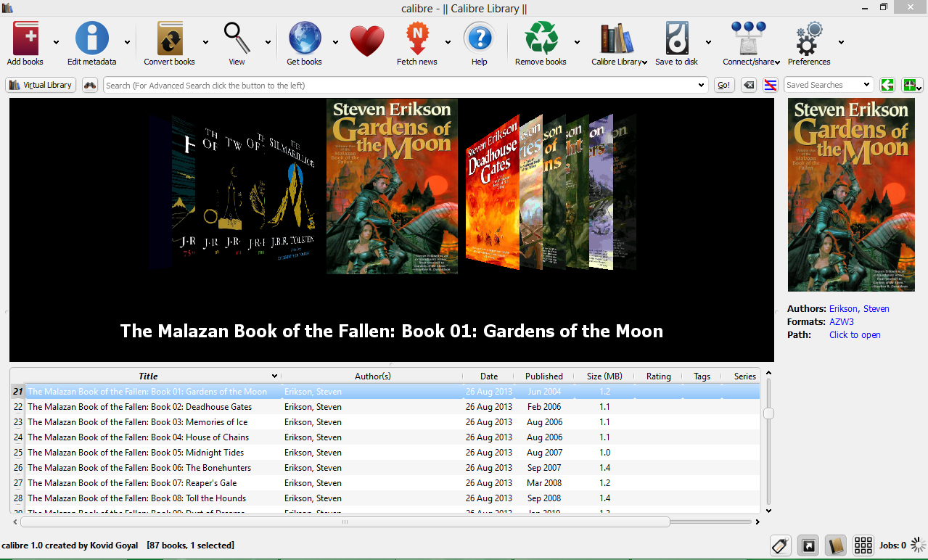Select 'Book 05: Midnight Tides' row
The width and height of the screenshot is (928, 560).
click(x=393, y=453)
